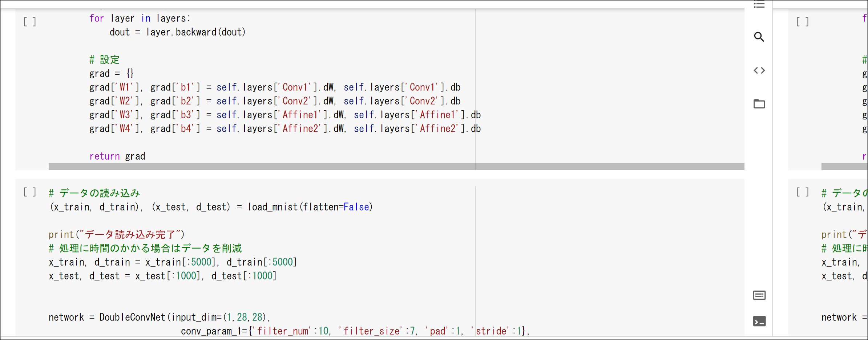This screenshot has width=868, height=340.
Task: Click the 'network = DoubleConvNet' line
Action: 160,318
